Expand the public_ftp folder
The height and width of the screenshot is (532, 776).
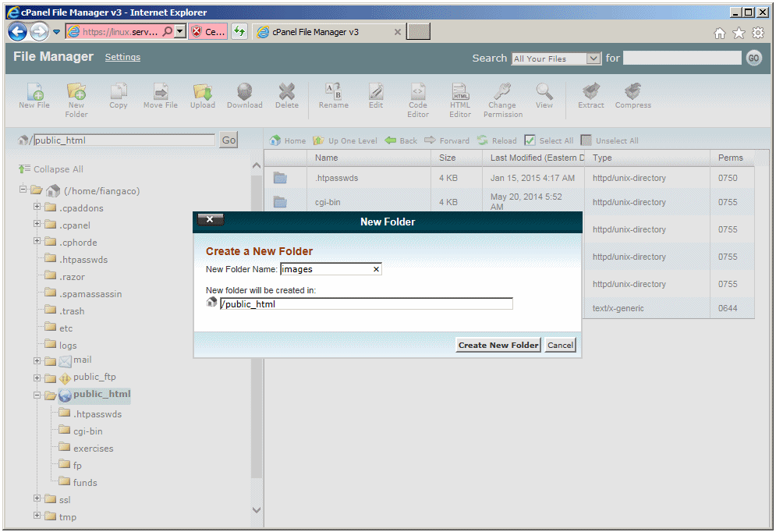pos(37,378)
